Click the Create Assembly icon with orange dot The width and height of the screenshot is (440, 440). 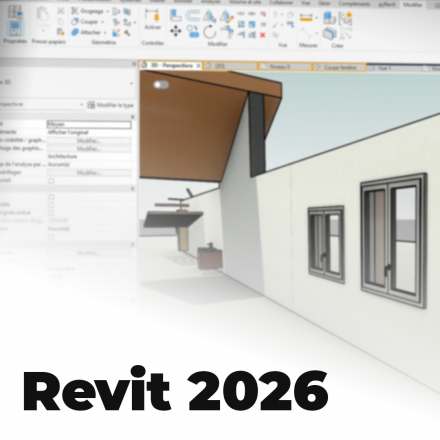pos(345,19)
